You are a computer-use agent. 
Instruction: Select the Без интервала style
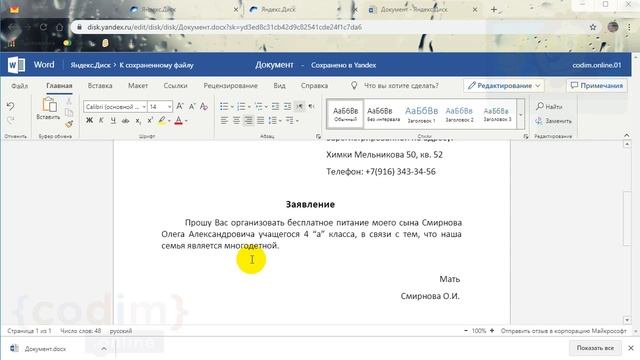point(383,114)
